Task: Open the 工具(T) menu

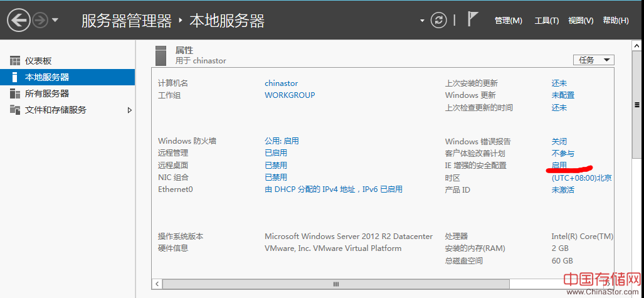Action: [547, 21]
